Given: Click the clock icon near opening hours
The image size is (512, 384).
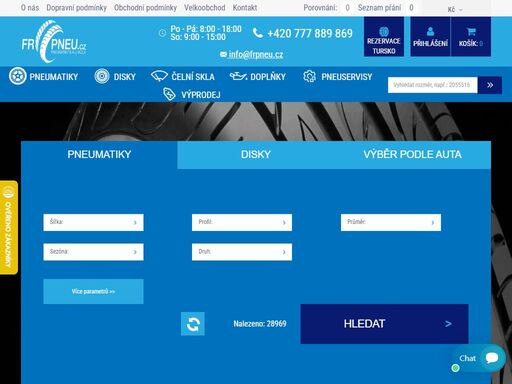Looking at the screenshot, I should pyautogui.click(x=162, y=33).
